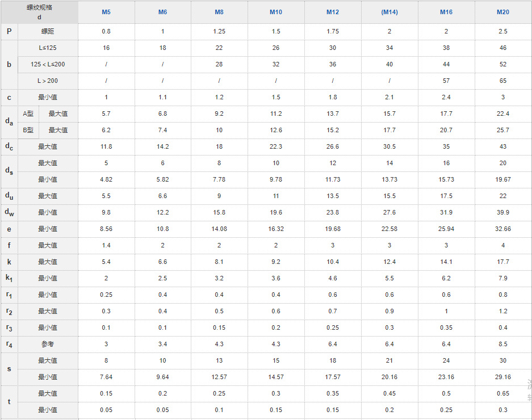Click the (M14) column header link
The height and width of the screenshot is (420, 532).
point(389,12)
